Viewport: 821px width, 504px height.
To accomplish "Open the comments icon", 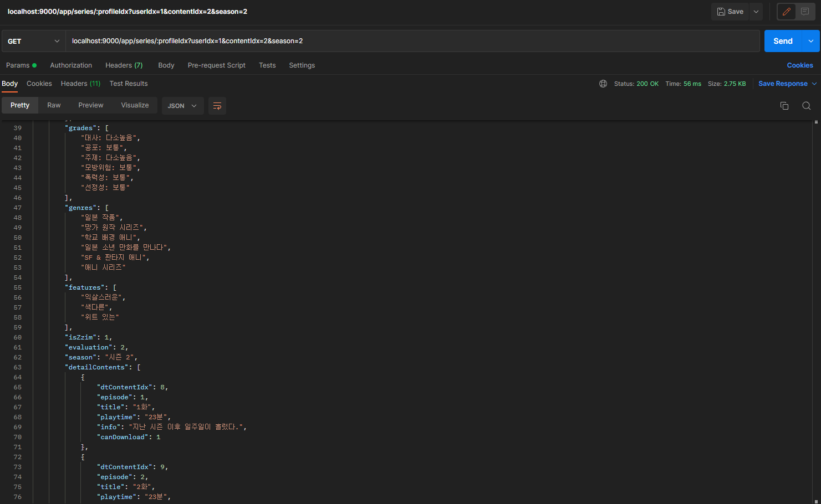I will pos(805,12).
